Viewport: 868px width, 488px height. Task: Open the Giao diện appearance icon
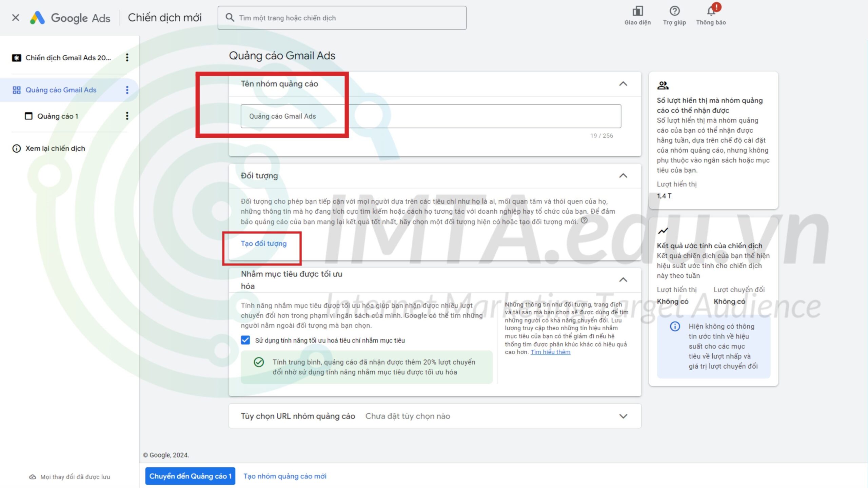tap(637, 11)
